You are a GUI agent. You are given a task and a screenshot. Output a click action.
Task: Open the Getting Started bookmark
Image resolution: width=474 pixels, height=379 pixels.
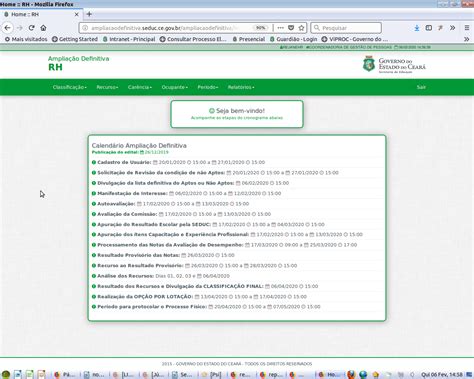75,39
